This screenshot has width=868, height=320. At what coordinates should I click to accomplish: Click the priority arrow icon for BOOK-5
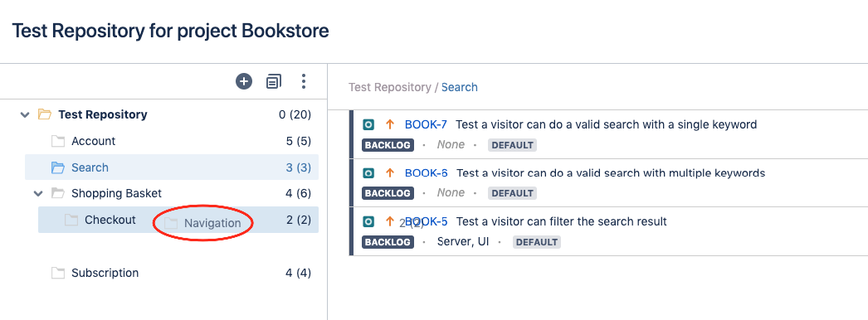point(390,221)
